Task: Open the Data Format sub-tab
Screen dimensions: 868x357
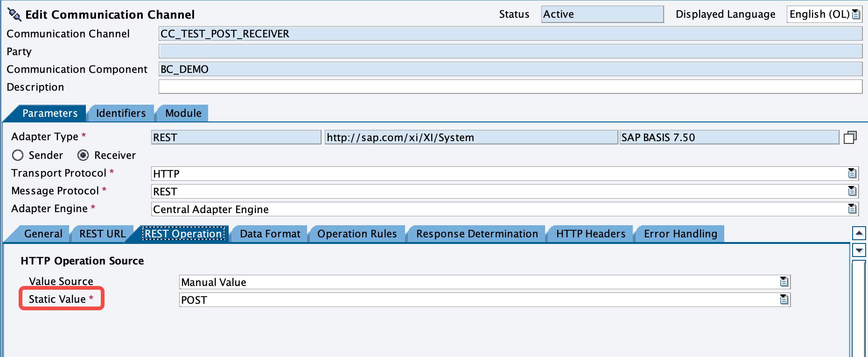Action: click(x=270, y=234)
